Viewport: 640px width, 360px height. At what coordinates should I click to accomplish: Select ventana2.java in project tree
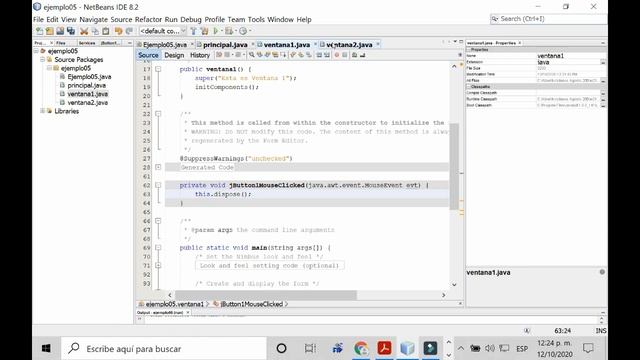(x=87, y=102)
